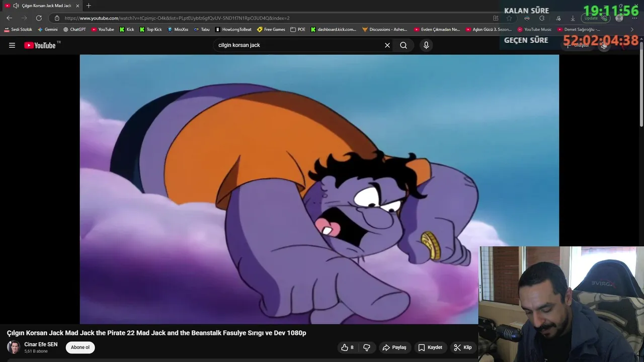The width and height of the screenshot is (644, 362).
Task: Open the Aşkın Gücü 3. Sezon bookmark
Action: click(489, 30)
